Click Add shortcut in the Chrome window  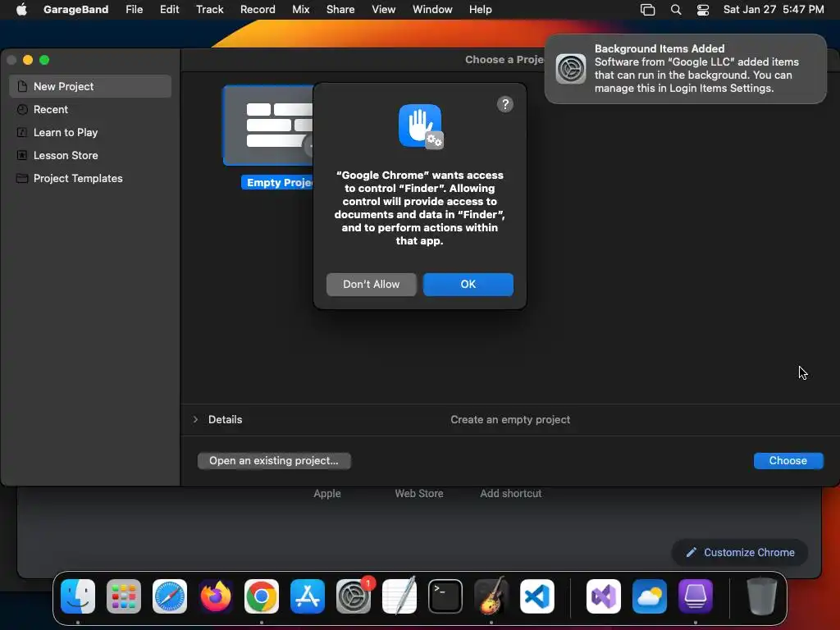[510, 493]
